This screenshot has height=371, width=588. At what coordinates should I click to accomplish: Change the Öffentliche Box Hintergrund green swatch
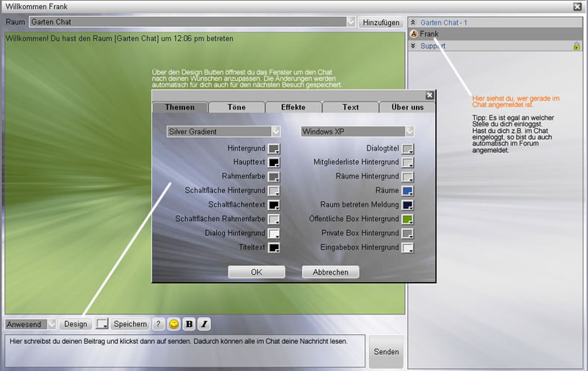(408, 220)
